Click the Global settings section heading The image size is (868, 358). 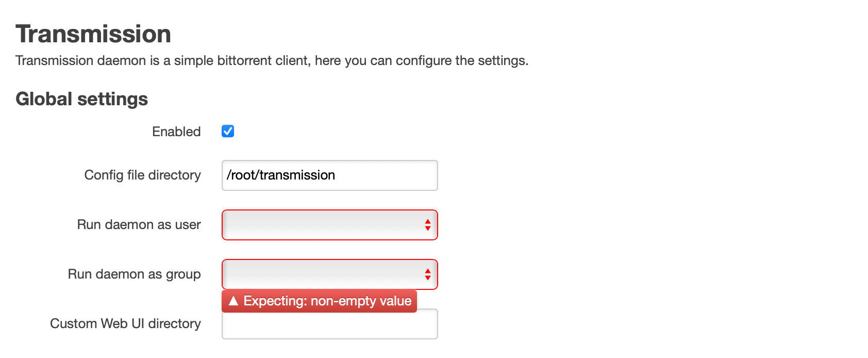pyautogui.click(x=82, y=99)
